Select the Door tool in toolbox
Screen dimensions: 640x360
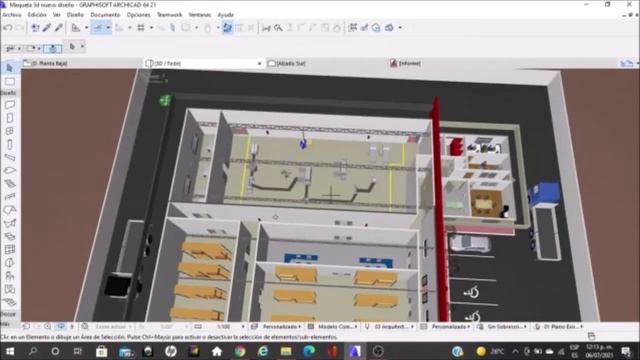[x=10, y=118]
